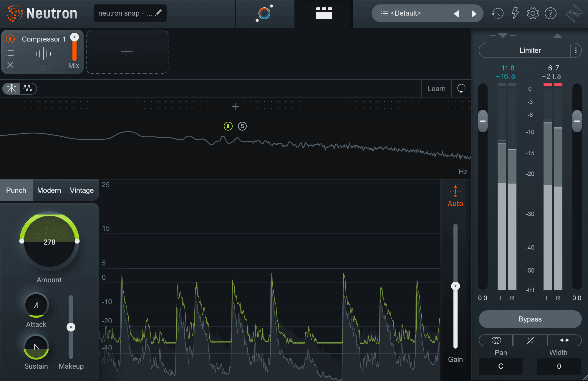Click the window resize grip corner
This screenshot has height=381, width=588.
(585, 378)
